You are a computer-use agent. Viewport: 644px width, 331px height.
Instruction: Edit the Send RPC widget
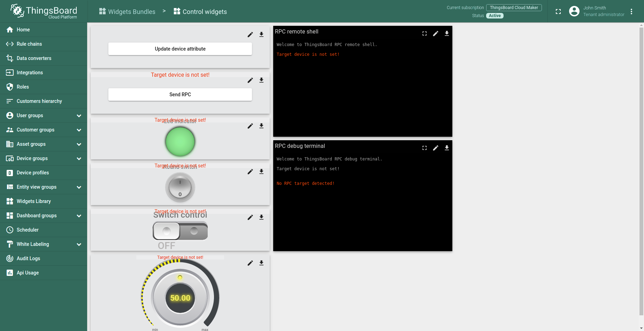(x=250, y=80)
